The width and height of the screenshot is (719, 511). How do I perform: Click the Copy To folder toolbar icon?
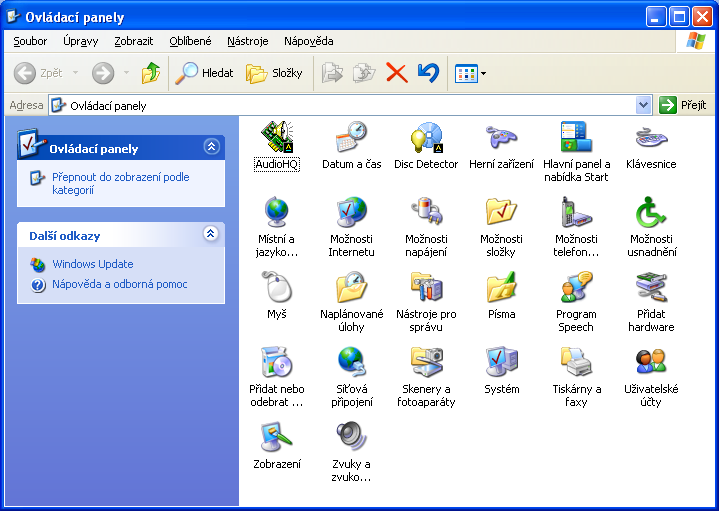365,73
